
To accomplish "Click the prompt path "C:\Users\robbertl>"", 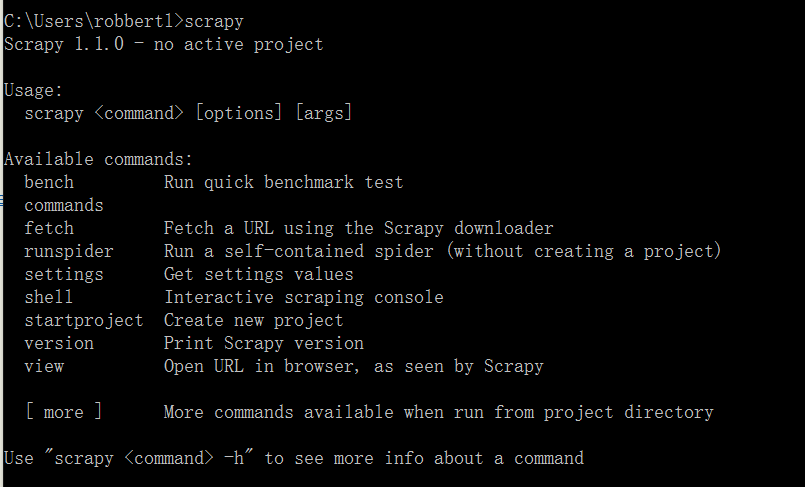I will click(x=94, y=21).
